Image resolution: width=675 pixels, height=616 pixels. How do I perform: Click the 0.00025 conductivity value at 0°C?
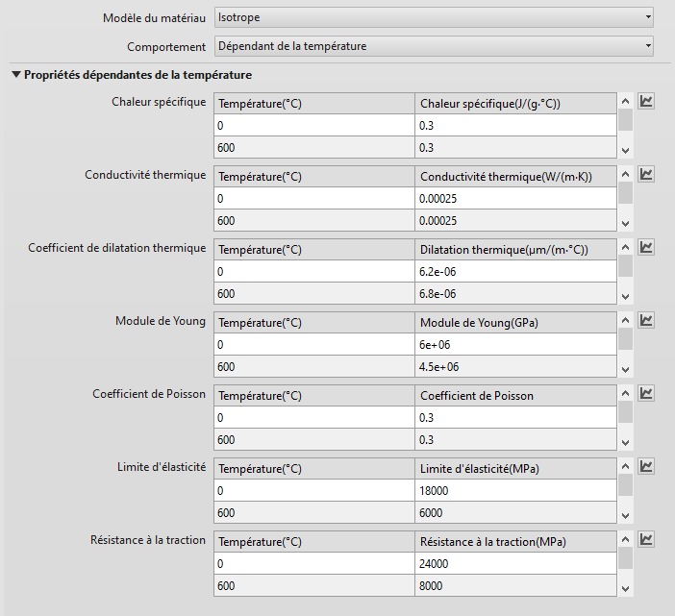(514, 198)
